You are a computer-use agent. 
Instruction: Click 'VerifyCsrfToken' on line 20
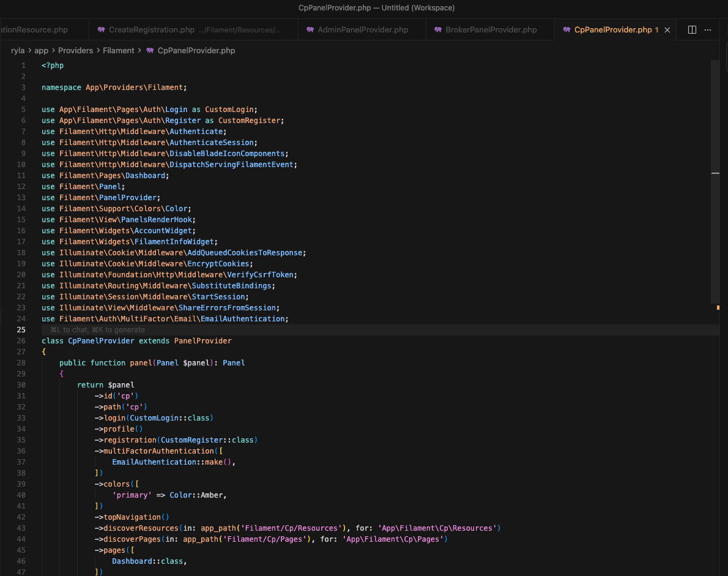click(x=260, y=275)
